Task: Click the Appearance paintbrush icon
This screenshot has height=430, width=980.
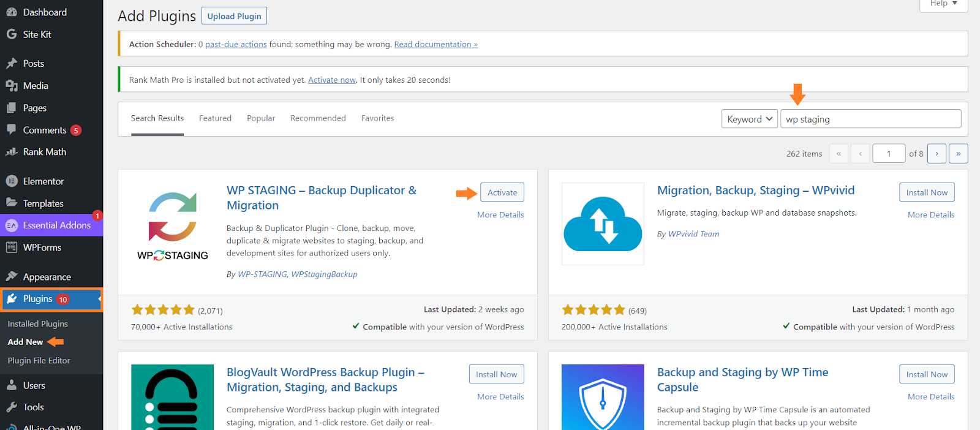Action: point(12,276)
